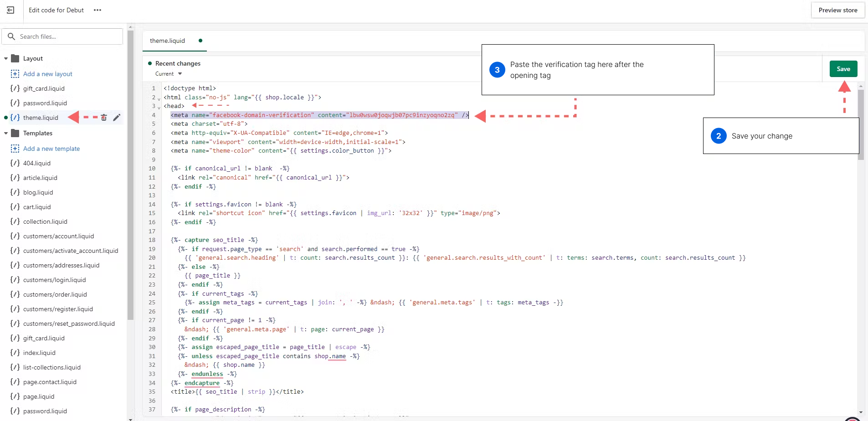Click the Add a new template link

51,149
